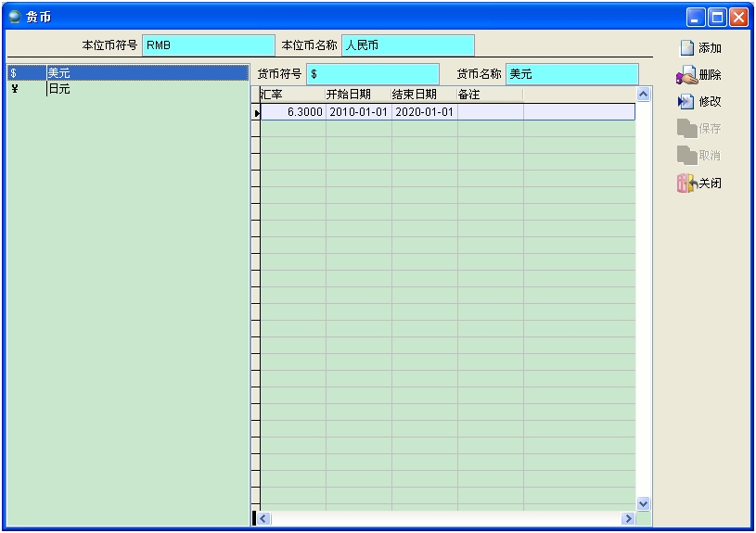
Task: Click the 开始日期 column header
Action: tap(358, 95)
